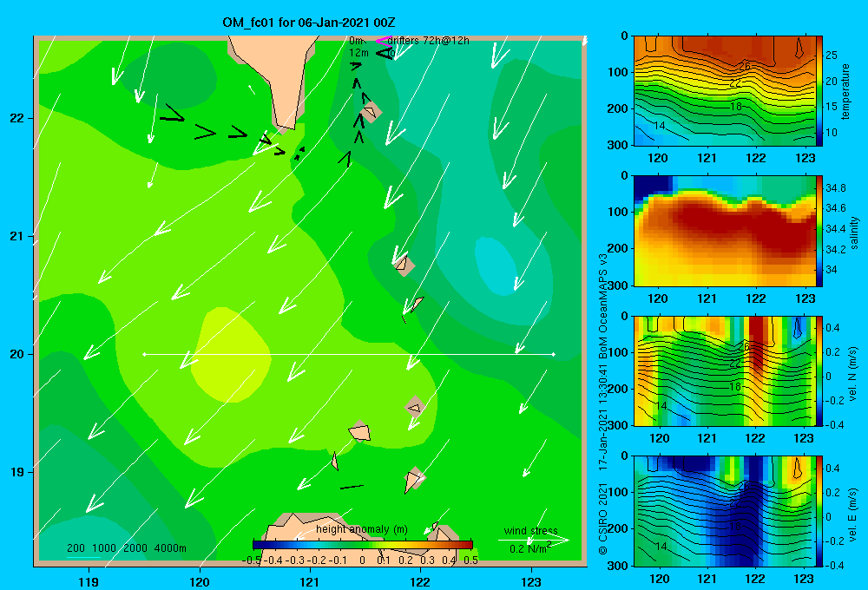Click the 'height anomaly (m)' label
Screen dimensions: 868x590
point(362,529)
